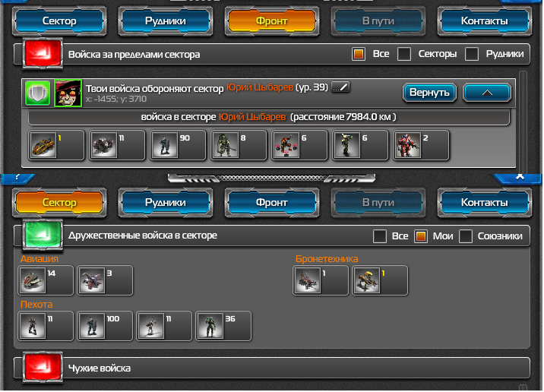Toggle the Все checkbox for troops outside sector
544x392 pixels.
click(x=359, y=54)
